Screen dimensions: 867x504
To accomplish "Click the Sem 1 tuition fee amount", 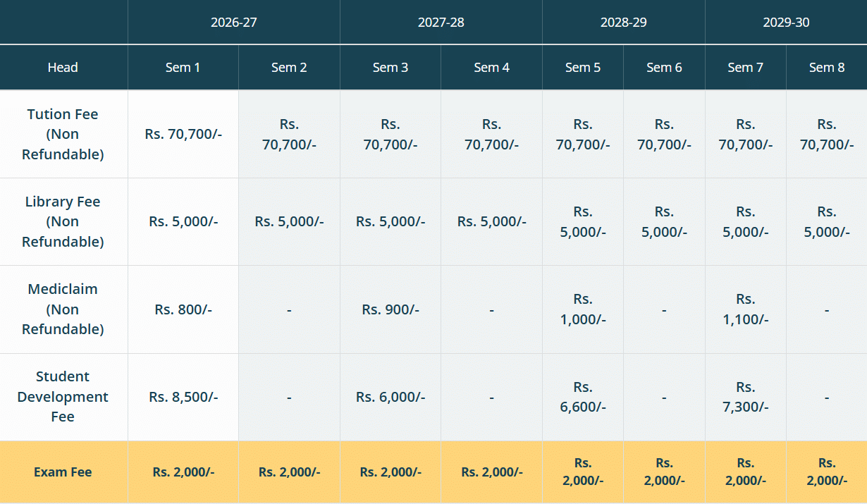I will point(183,134).
